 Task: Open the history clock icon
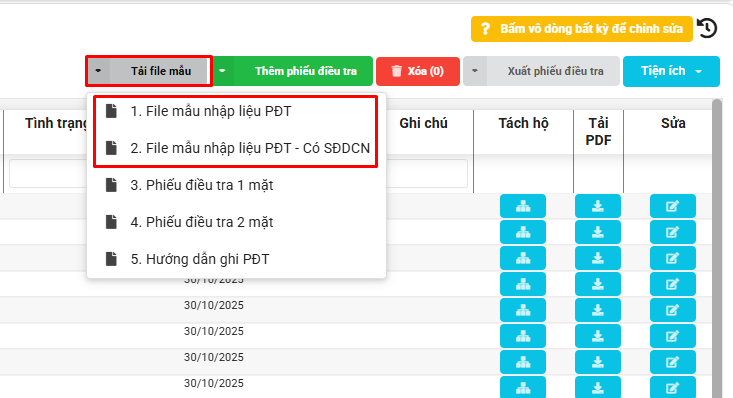click(x=707, y=28)
